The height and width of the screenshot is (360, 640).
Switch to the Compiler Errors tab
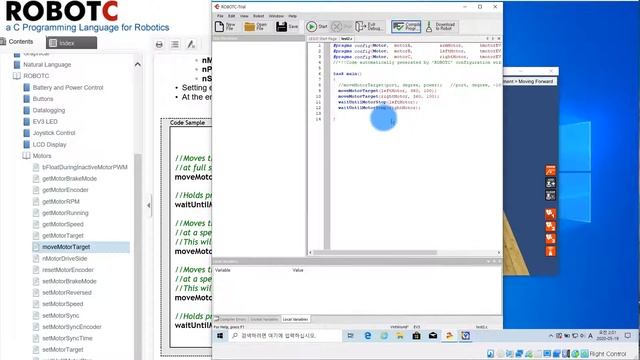click(231, 319)
